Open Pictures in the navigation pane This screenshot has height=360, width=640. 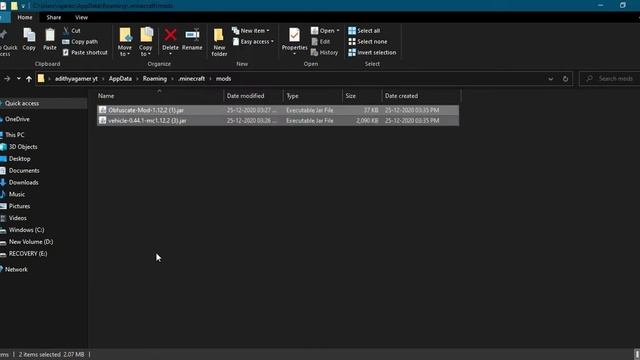(19, 206)
